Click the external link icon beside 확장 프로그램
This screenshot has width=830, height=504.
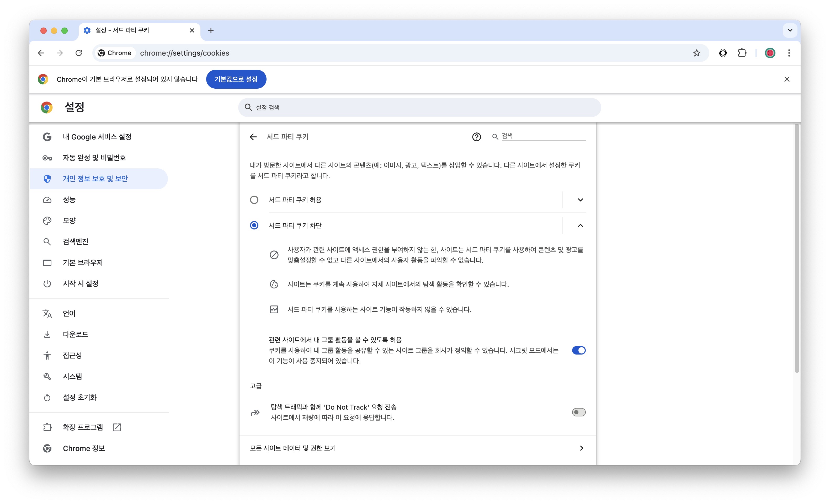[x=116, y=427]
